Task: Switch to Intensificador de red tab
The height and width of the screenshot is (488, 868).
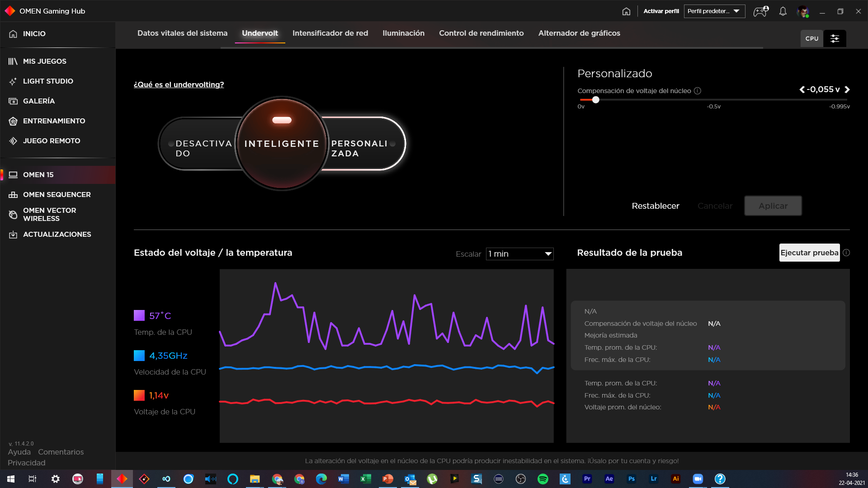Action: 330,33
